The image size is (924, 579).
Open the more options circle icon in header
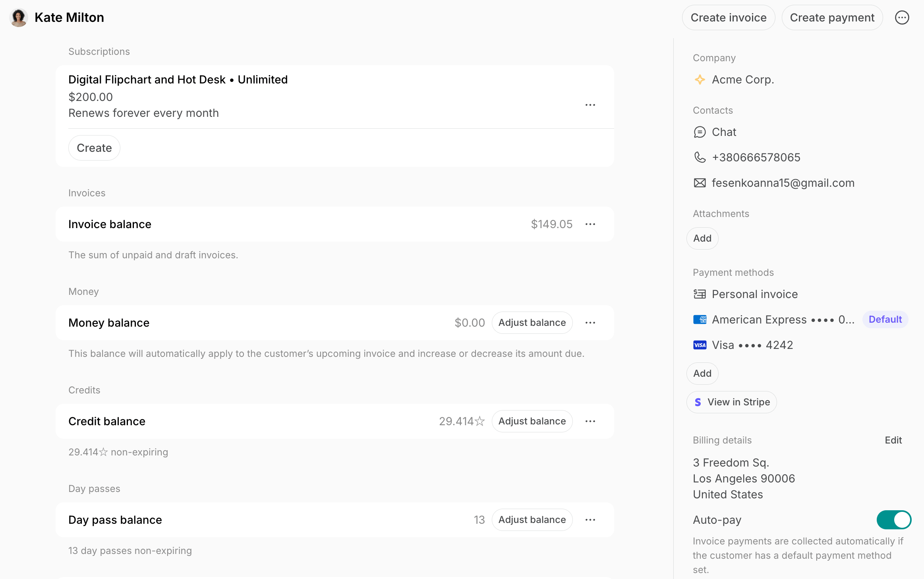pos(902,17)
